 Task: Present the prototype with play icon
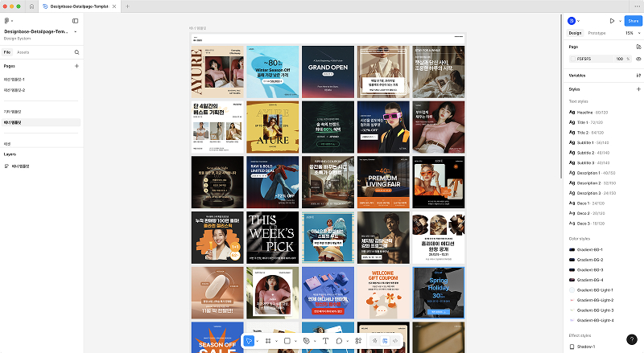click(612, 21)
